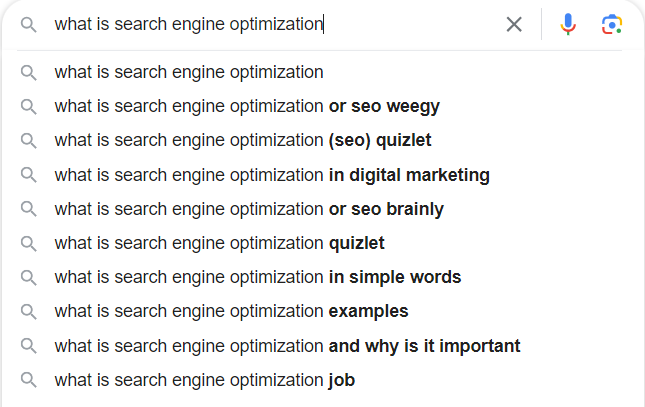Click the clear search X icon
The width and height of the screenshot is (645, 407).
[514, 24]
